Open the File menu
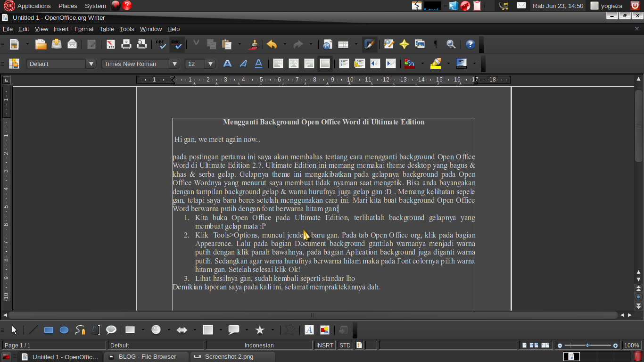 click(x=8, y=29)
